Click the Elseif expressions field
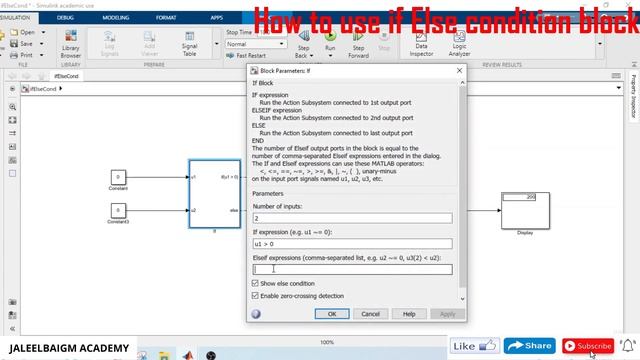The image size is (640, 360). (x=352, y=269)
